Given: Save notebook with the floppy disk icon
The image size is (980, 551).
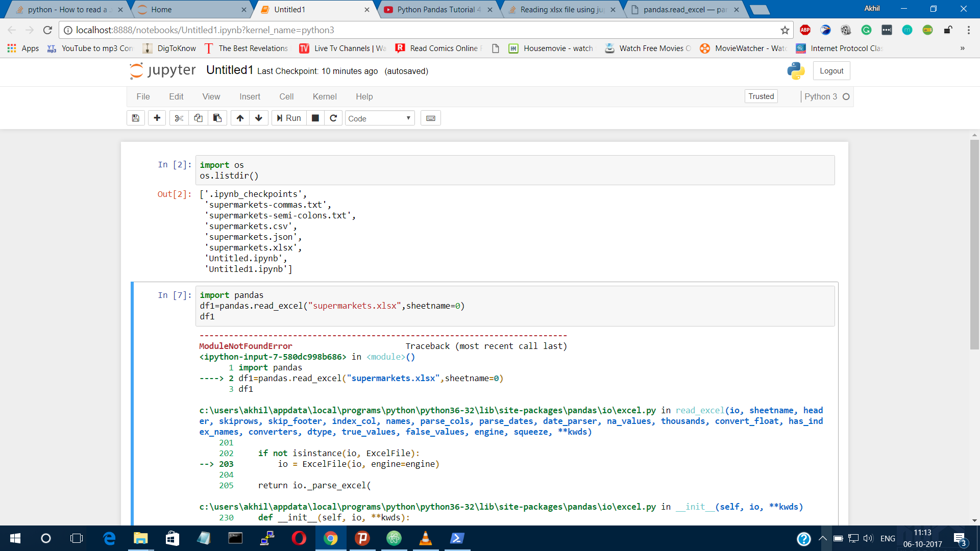Looking at the screenshot, I should [x=136, y=118].
